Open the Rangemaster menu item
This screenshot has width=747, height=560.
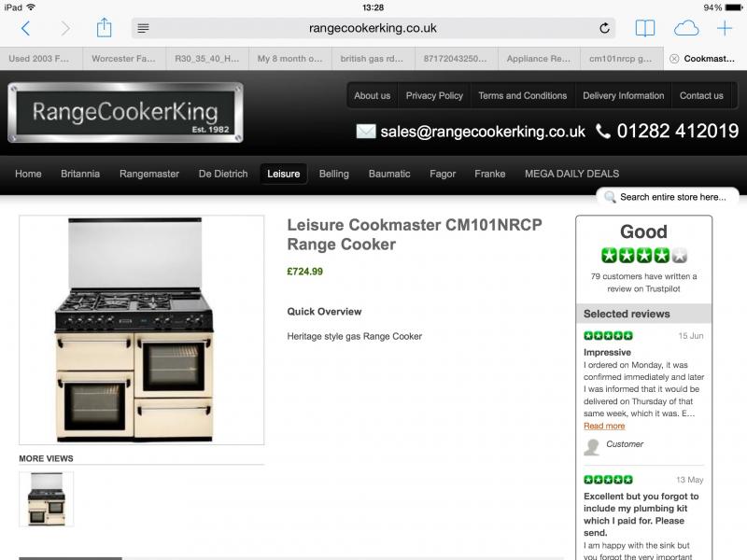coord(149,174)
